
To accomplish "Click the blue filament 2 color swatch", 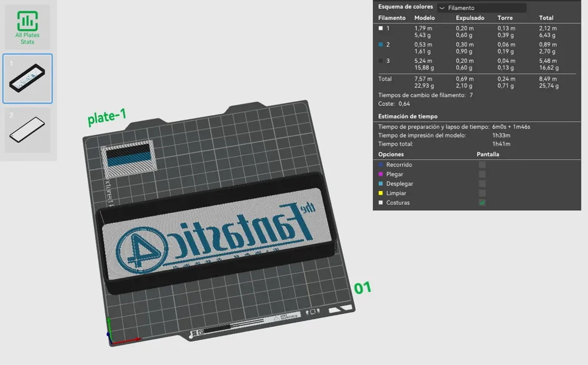I will 380,44.
